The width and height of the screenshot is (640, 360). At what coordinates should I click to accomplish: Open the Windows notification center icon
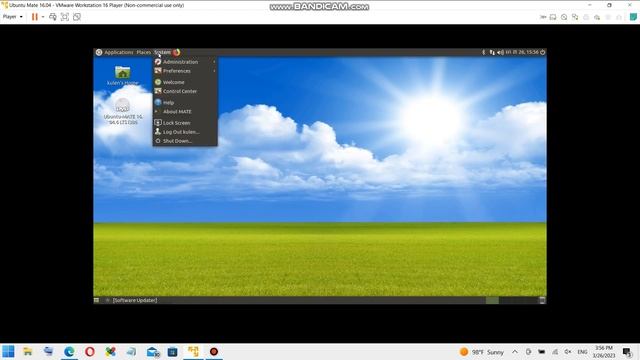(x=627, y=352)
